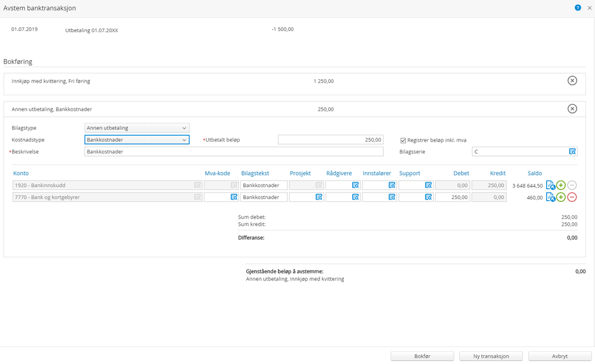Click the Utbetalt beløp amount field
Image resolution: width=595 pixels, height=364 pixels.
pos(330,140)
